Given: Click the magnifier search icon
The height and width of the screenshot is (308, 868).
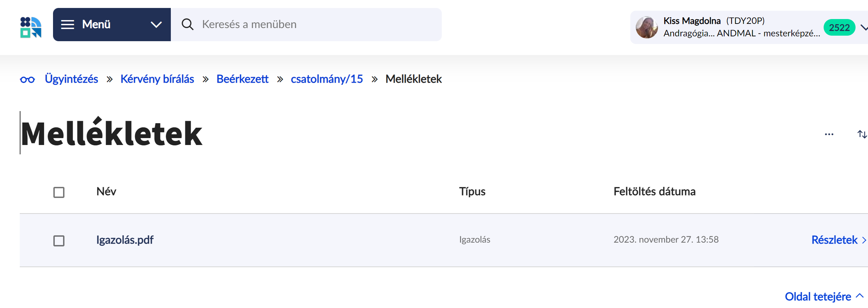Looking at the screenshot, I should 187,25.
